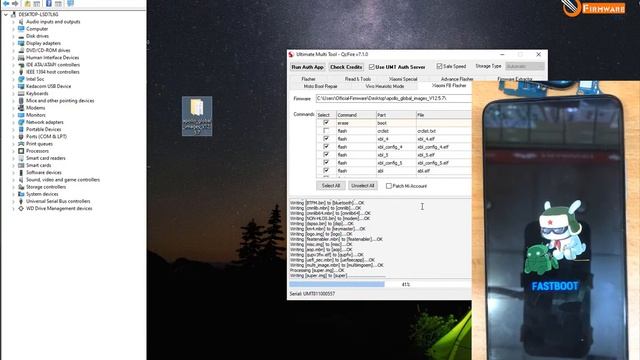Switch to the Flasher tab
Screen dimensions: 640x360
point(308,79)
